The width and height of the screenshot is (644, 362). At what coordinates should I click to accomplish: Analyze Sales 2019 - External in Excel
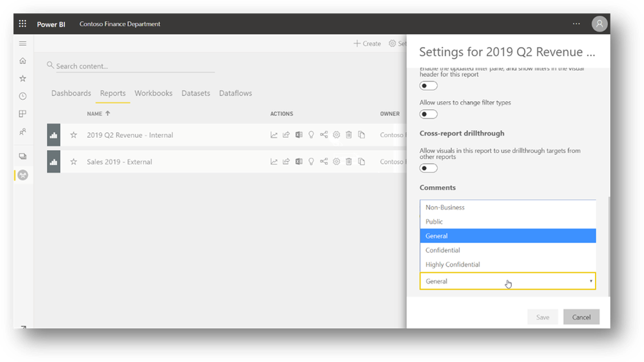pos(299,162)
